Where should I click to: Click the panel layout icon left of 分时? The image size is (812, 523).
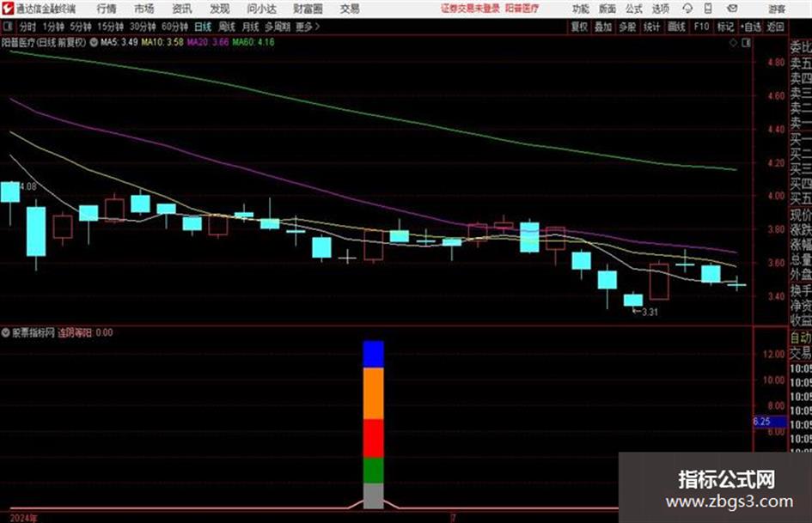tap(7, 27)
